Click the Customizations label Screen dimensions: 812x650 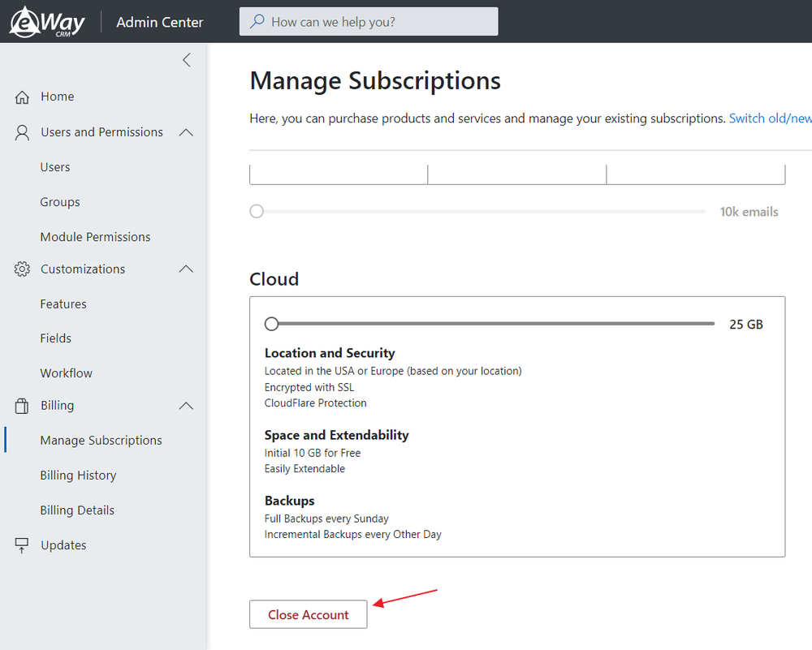[x=83, y=269]
